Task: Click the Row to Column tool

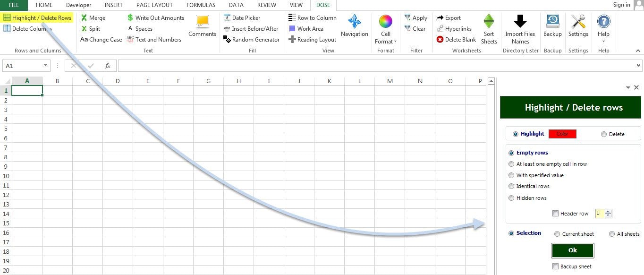Action: (x=312, y=17)
